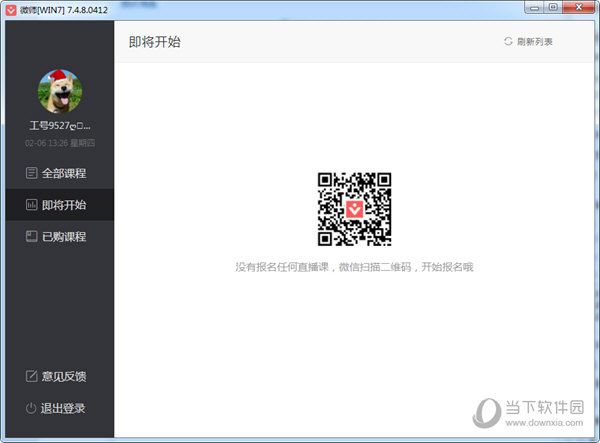Screen dimensions: 600x443
Task: Select 即将开始 sidebar item
Action: [x=60, y=205]
